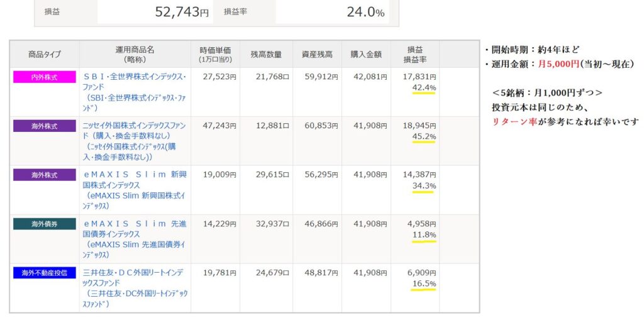
Task: Click the 損益 損益率 column header
Action: [415, 55]
